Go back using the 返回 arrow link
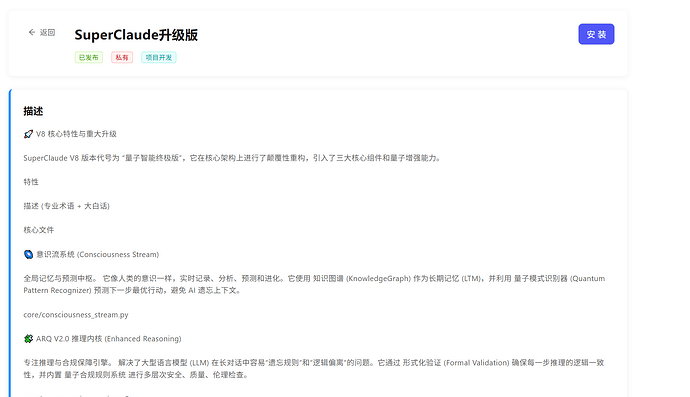The width and height of the screenshot is (690, 397). pos(42,33)
